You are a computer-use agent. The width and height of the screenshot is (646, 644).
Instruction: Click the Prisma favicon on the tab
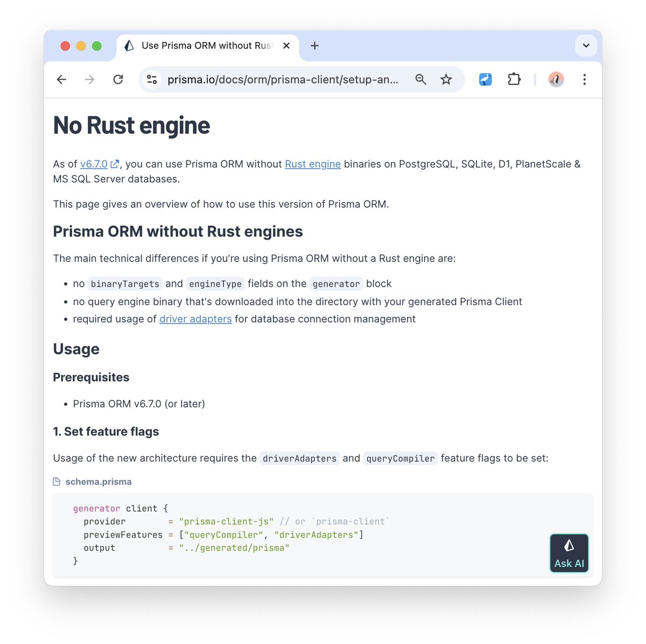click(129, 46)
